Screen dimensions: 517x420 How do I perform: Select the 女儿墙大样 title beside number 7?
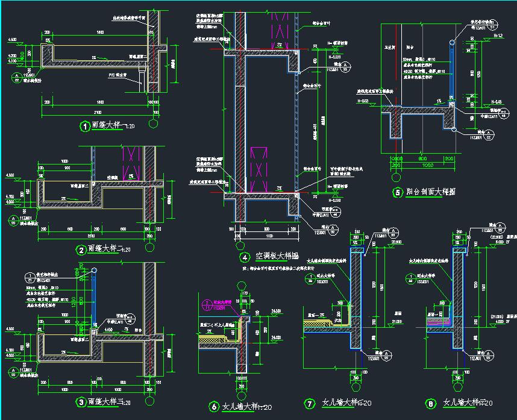click(x=340, y=403)
